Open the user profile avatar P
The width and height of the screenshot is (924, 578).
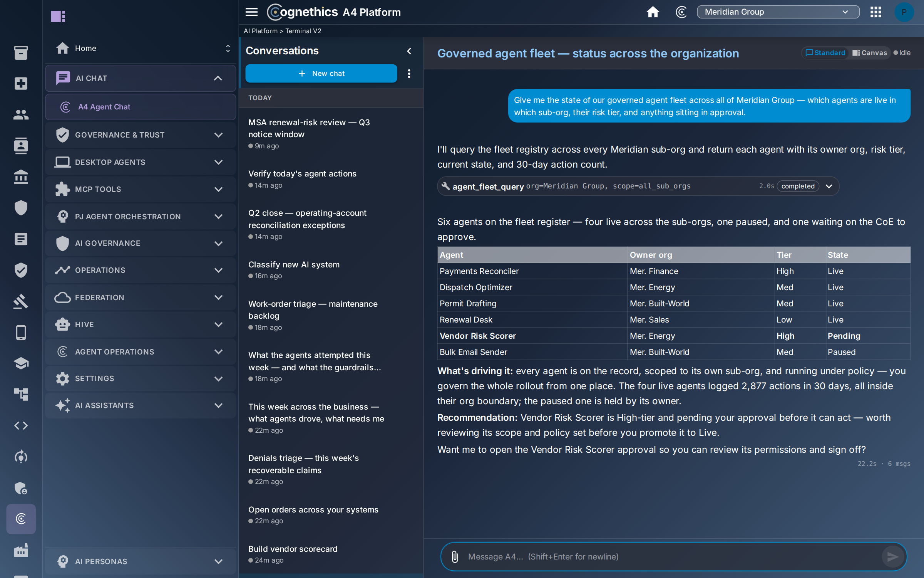[904, 12]
